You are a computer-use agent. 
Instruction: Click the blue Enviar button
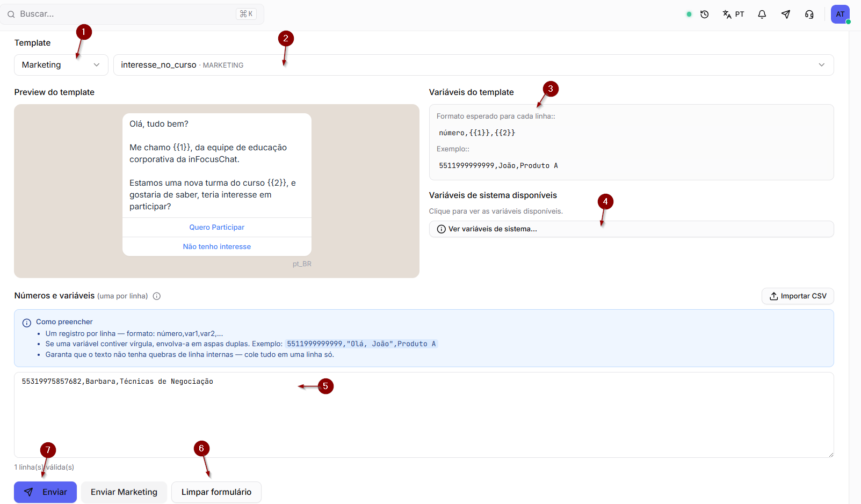(45, 492)
